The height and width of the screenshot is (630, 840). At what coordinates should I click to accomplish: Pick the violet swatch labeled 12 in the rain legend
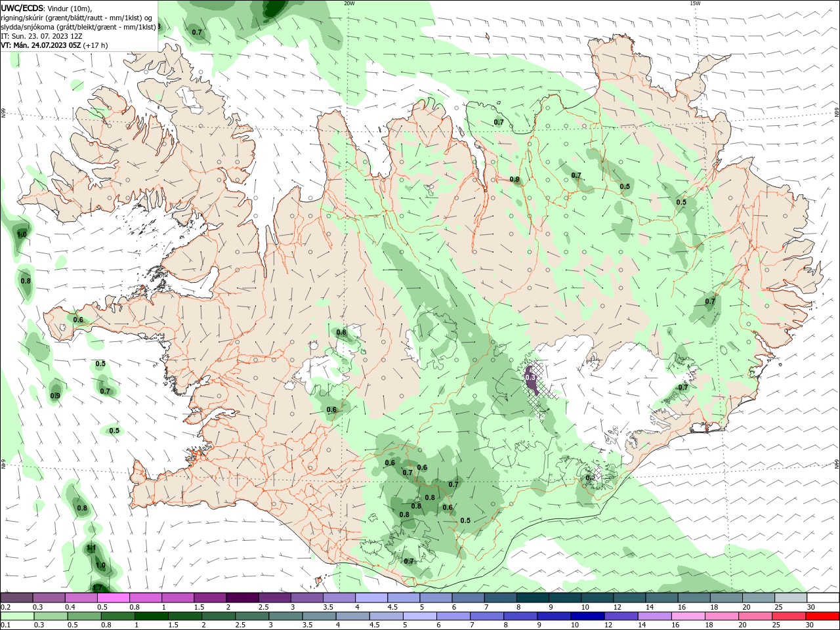pos(620,616)
